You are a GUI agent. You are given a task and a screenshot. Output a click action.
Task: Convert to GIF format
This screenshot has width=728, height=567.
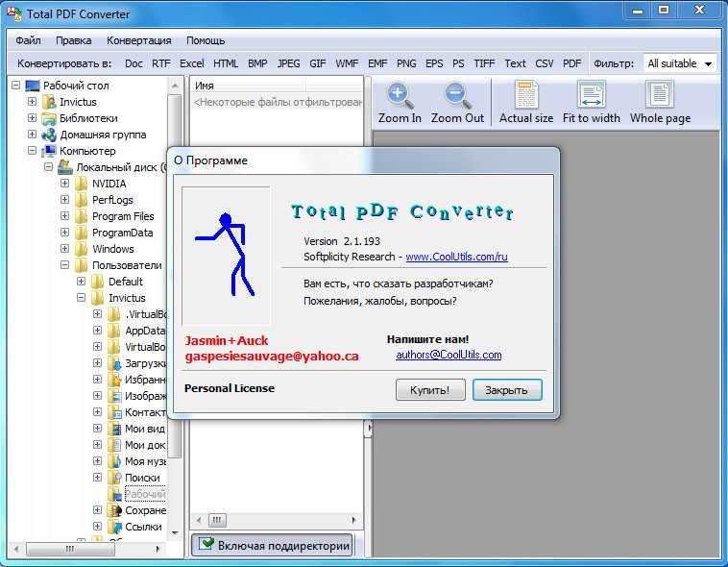[318, 63]
